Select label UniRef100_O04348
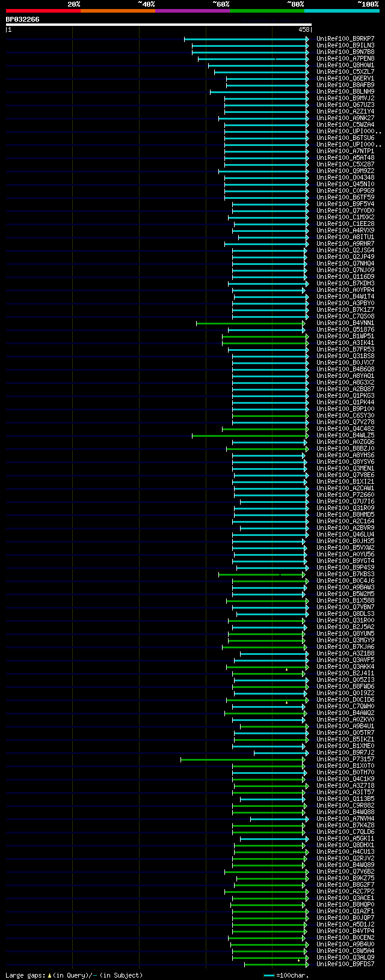 pos(345,177)
